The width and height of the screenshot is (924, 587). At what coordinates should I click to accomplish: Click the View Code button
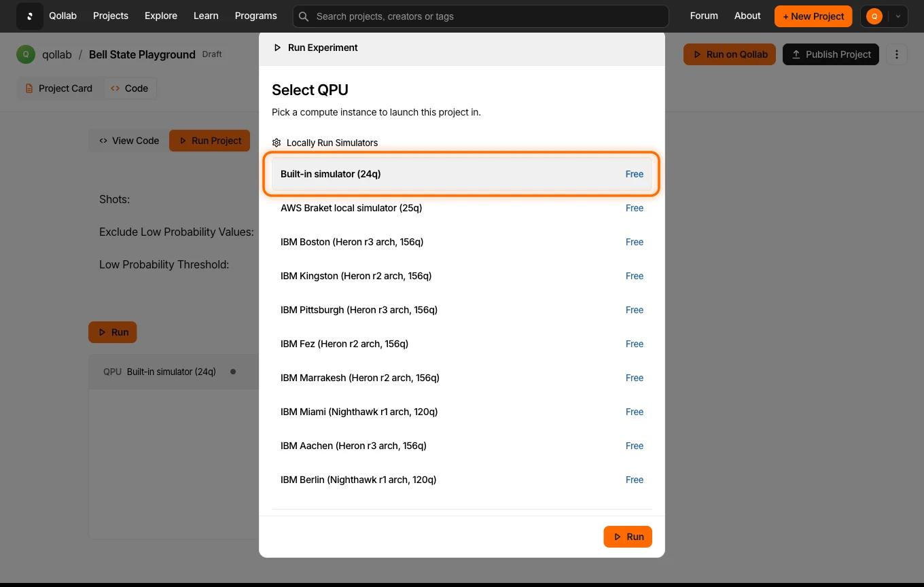(x=129, y=141)
